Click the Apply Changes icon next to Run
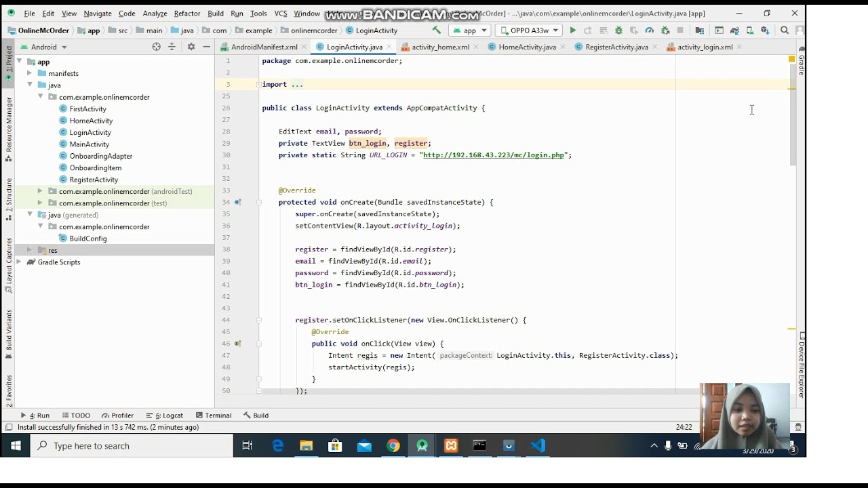Image resolution: width=868 pixels, height=488 pixels. (588, 30)
